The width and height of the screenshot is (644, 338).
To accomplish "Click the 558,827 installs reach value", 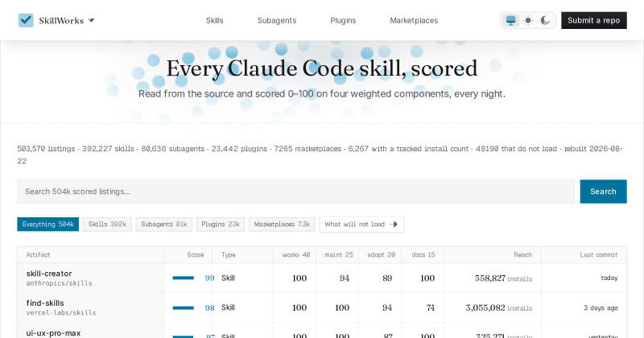I will click(x=504, y=278).
